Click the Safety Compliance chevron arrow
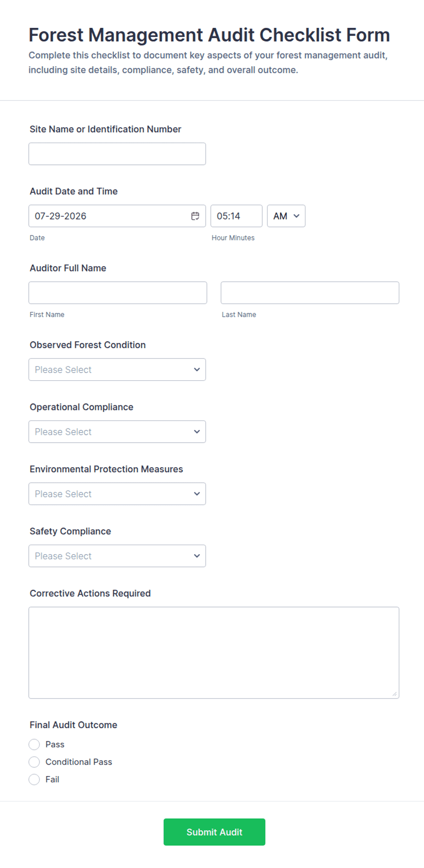The width and height of the screenshot is (424, 868). point(197,556)
